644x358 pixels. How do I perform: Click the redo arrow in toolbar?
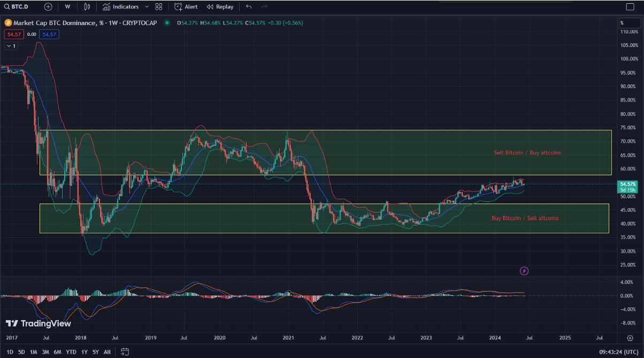(x=264, y=7)
